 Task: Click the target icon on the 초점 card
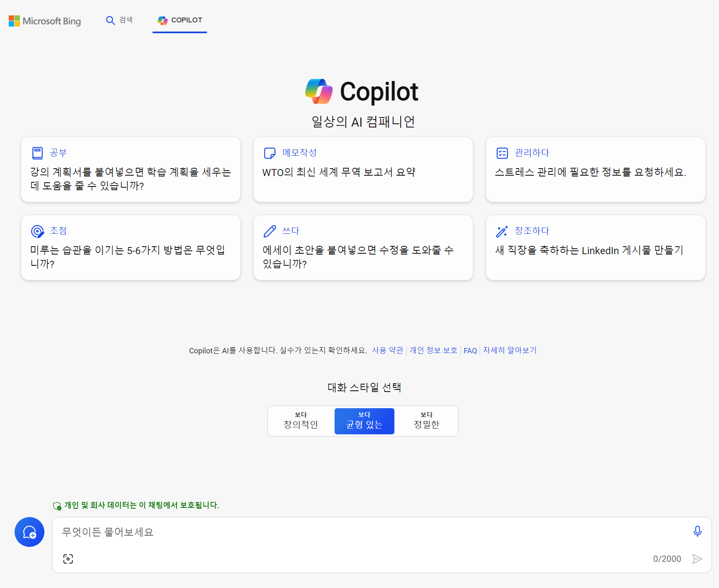[37, 231]
